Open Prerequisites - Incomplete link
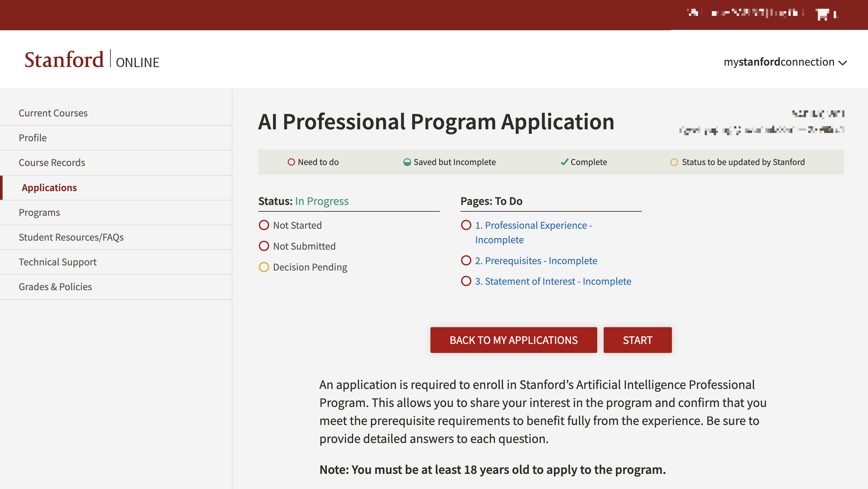The height and width of the screenshot is (489, 868). (x=536, y=261)
